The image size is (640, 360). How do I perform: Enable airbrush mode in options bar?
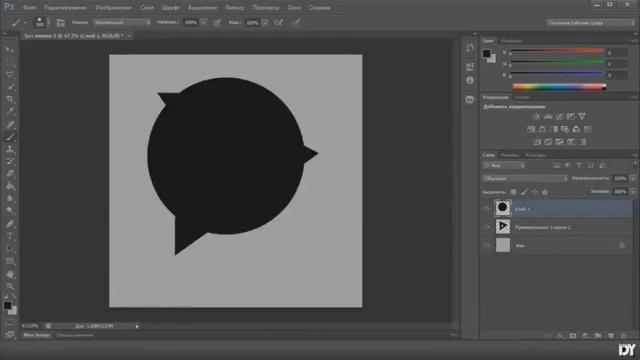tap(279, 22)
